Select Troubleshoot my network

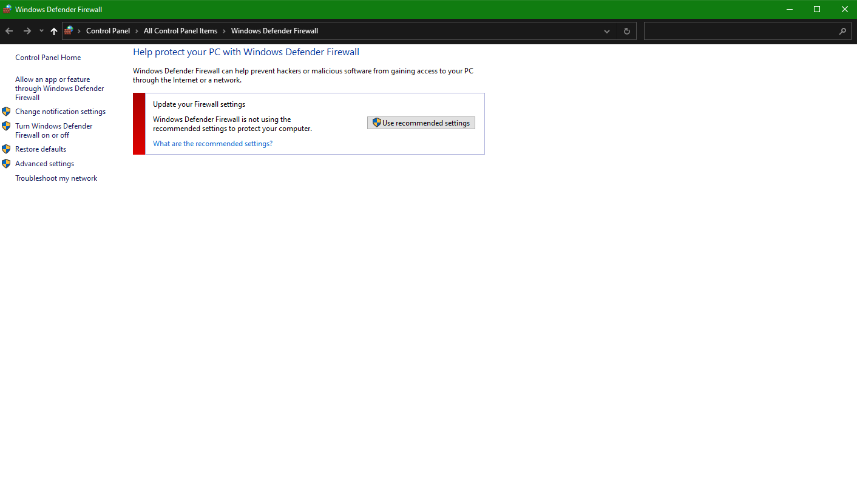pos(56,178)
